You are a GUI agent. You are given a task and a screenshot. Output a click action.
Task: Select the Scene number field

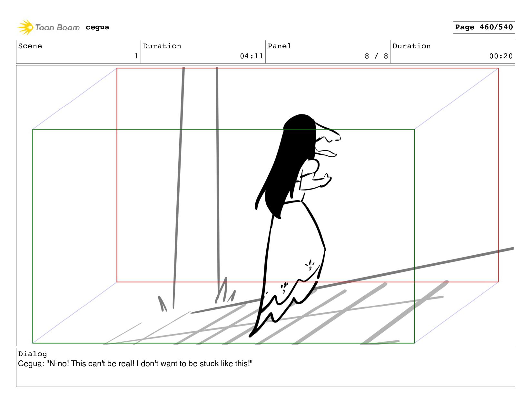[x=78, y=52]
